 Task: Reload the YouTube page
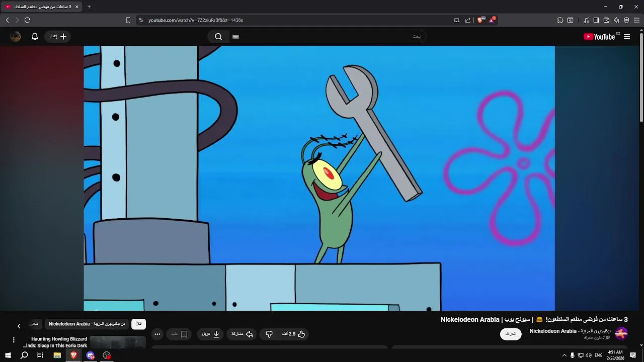click(27, 20)
